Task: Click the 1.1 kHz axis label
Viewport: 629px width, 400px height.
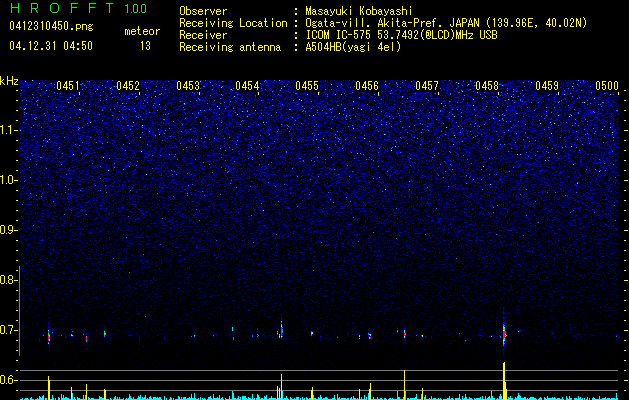Action: coord(9,130)
